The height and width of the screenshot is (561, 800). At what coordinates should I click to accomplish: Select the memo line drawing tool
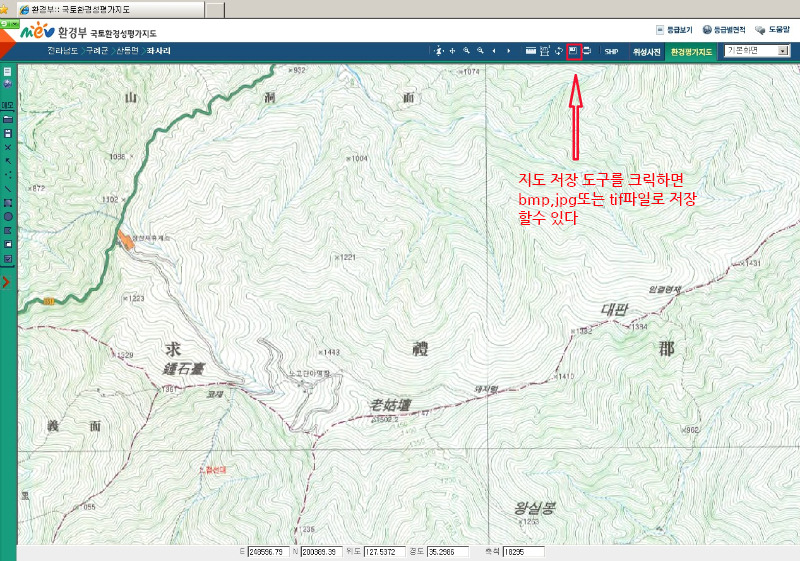click(x=8, y=189)
